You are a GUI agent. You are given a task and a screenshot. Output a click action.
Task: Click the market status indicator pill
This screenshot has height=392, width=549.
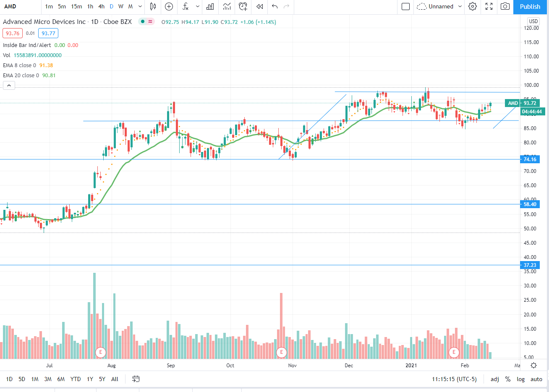(x=146, y=22)
